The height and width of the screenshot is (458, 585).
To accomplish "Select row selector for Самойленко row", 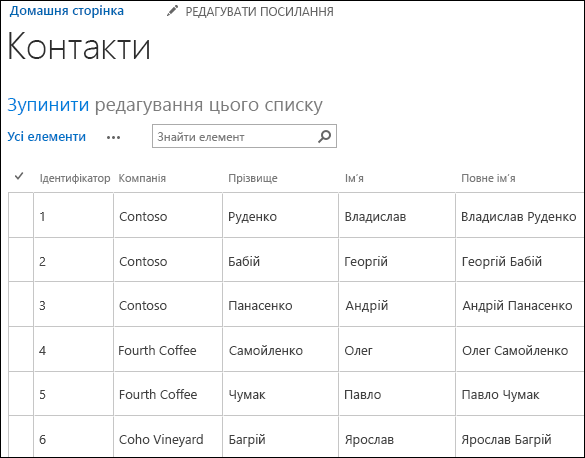I will [21, 349].
